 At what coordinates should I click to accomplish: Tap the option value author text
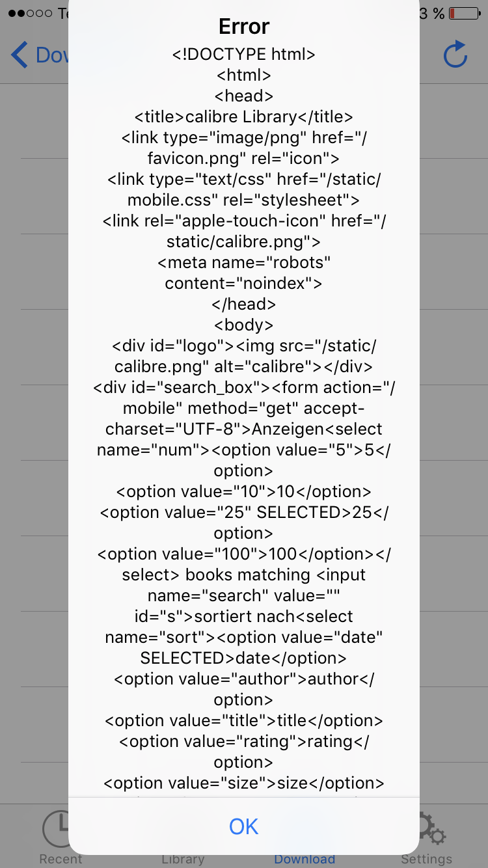coord(244,679)
